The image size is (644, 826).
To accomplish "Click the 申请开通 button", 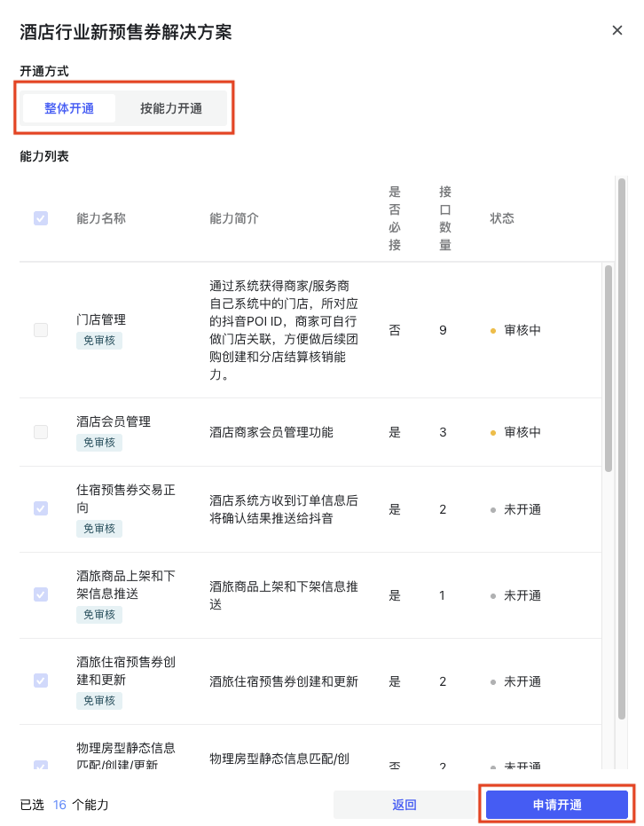I will point(557,805).
